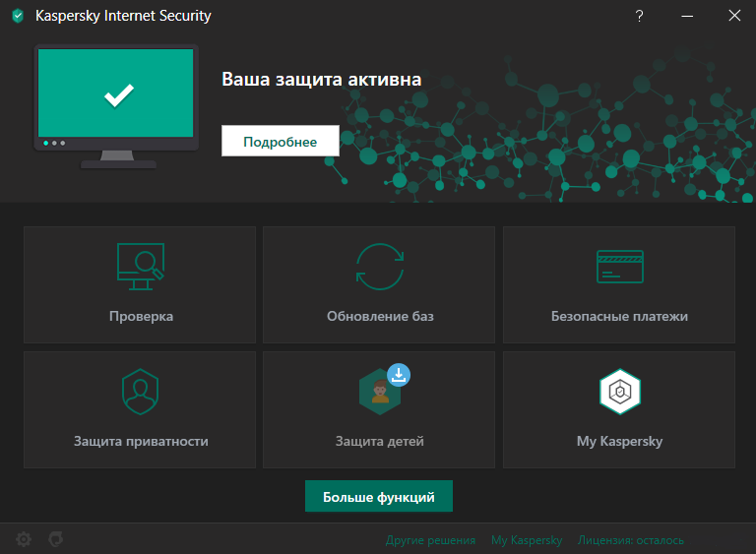The width and height of the screenshot is (756, 554).
Task: Close the Kaspersky Internet Security window
Action: click(734, 16)
